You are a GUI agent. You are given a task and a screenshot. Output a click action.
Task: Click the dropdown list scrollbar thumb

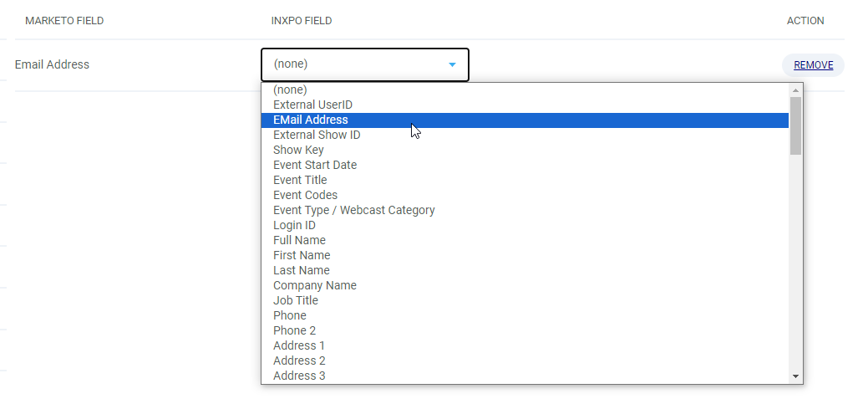point(795,125)
